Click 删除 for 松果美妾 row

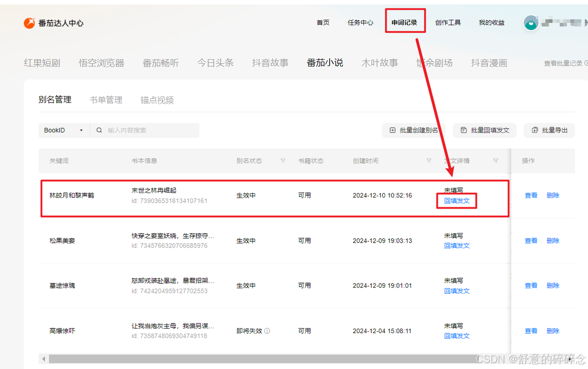553,241
